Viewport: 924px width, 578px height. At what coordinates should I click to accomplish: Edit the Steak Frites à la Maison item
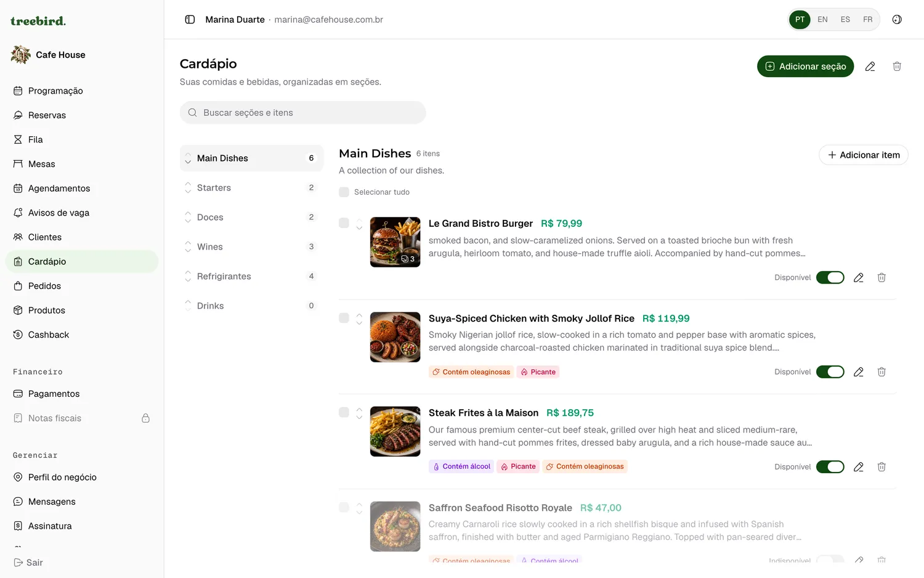tap(859, 467)
